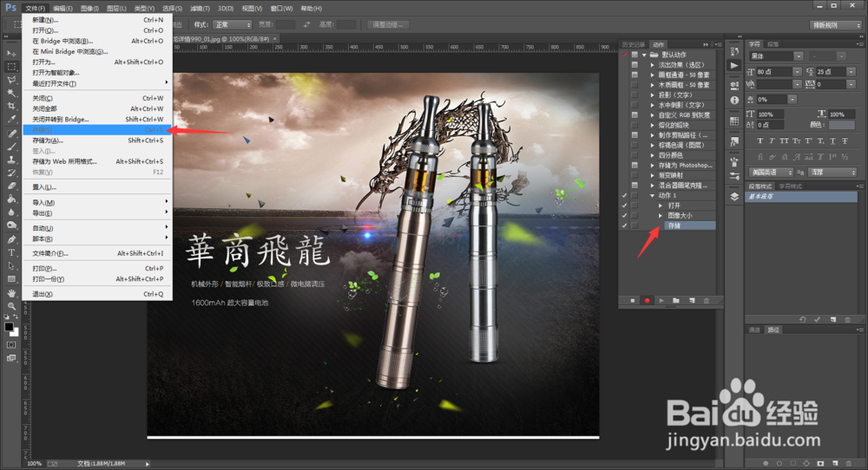This screenshot has width=868, height=470.
Task: Select the Magic Wand tool
Action: (x=11, y=93)
